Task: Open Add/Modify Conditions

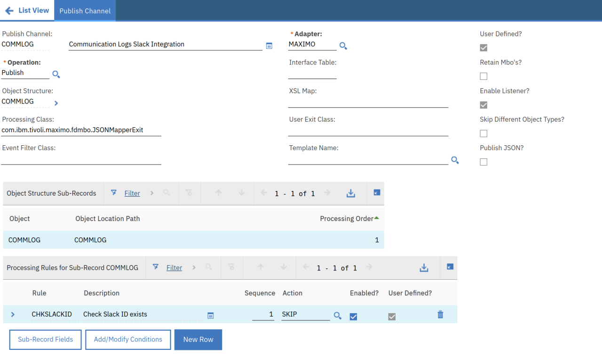Action: (128, 340)
